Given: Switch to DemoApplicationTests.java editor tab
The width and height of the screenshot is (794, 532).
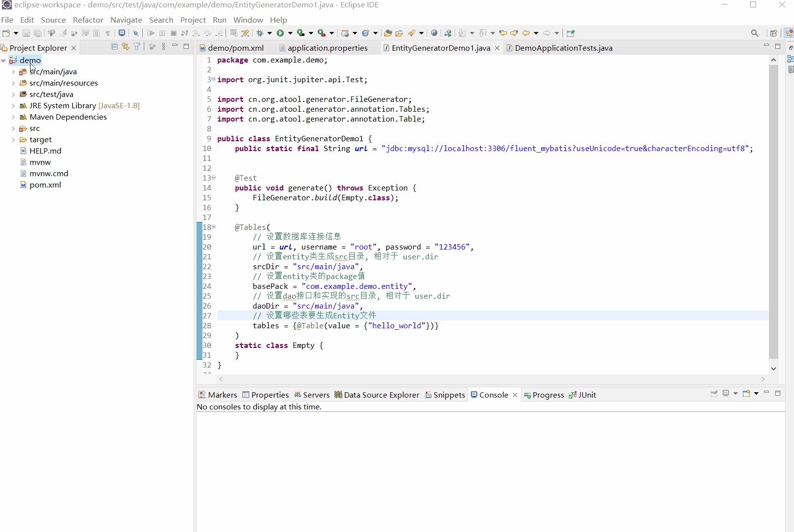Looking at the screenshot, I should pyautogui.click(x=560, y=48).
